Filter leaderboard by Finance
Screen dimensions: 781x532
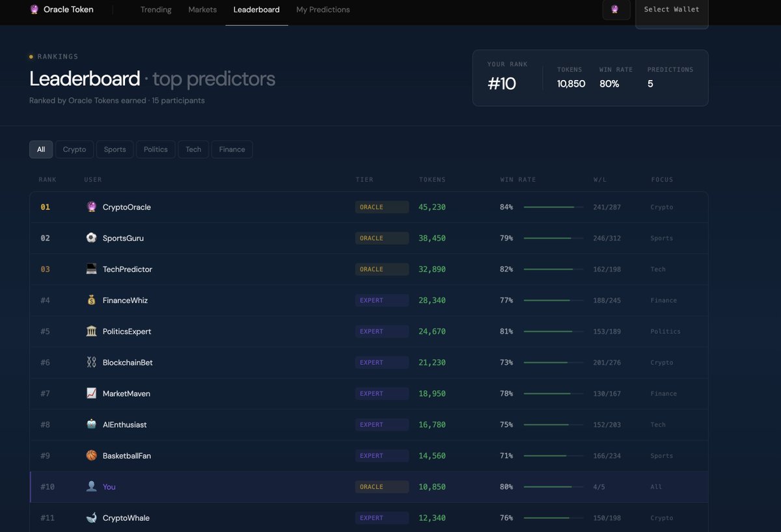[232, 150]
